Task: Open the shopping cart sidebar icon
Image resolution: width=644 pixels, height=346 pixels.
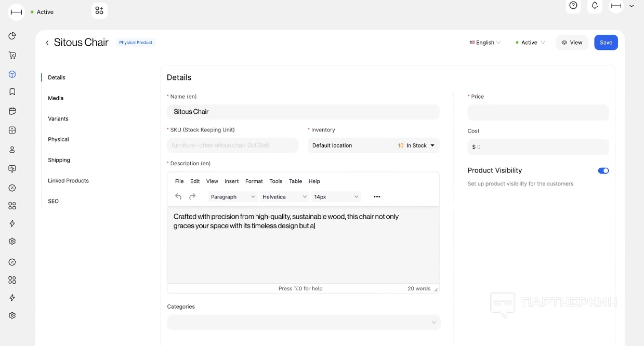Action: click(12, 55)
